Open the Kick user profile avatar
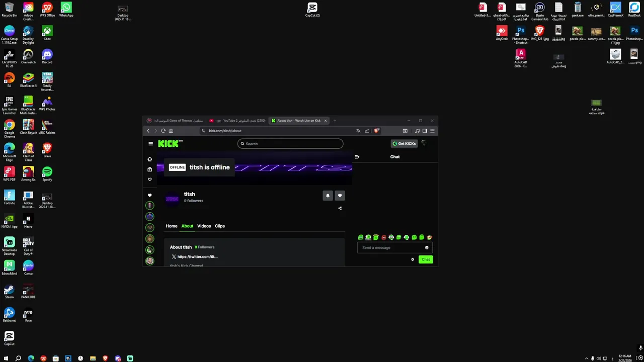 (x=424, y=143)
